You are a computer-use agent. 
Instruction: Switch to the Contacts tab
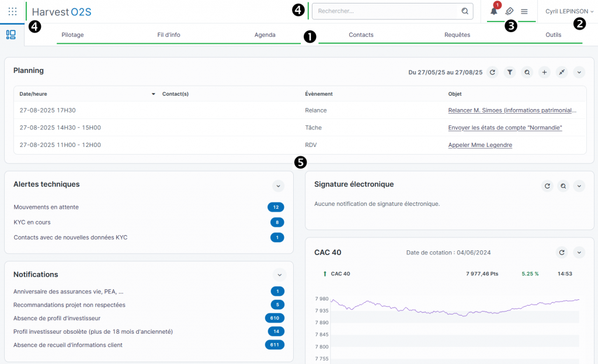point(361,35)
